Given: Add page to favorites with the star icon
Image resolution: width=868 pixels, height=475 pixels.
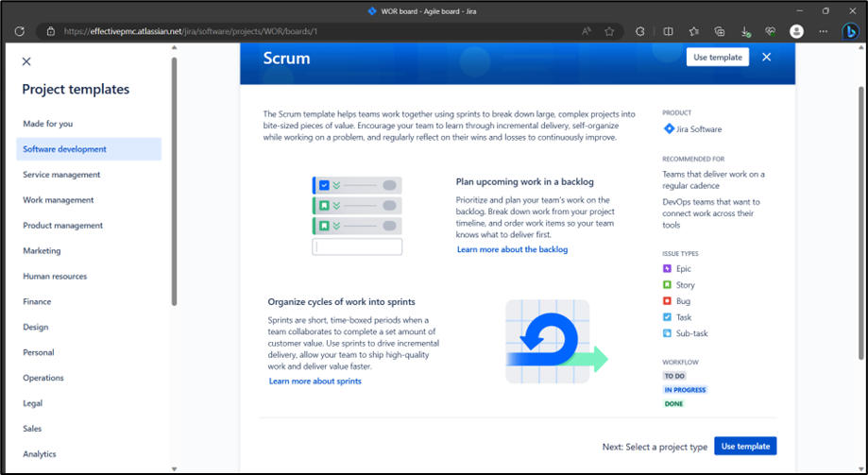Looking at the screenshot, I should tap(609, 31).
